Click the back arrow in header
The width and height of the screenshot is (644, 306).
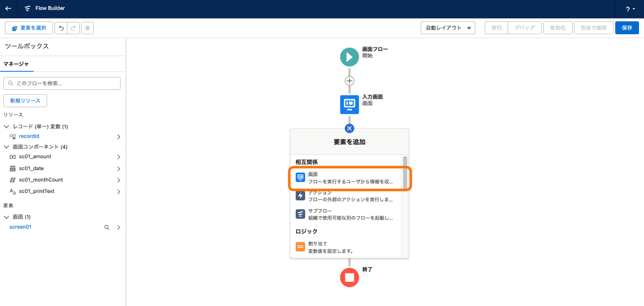click(x=8, y=8)
